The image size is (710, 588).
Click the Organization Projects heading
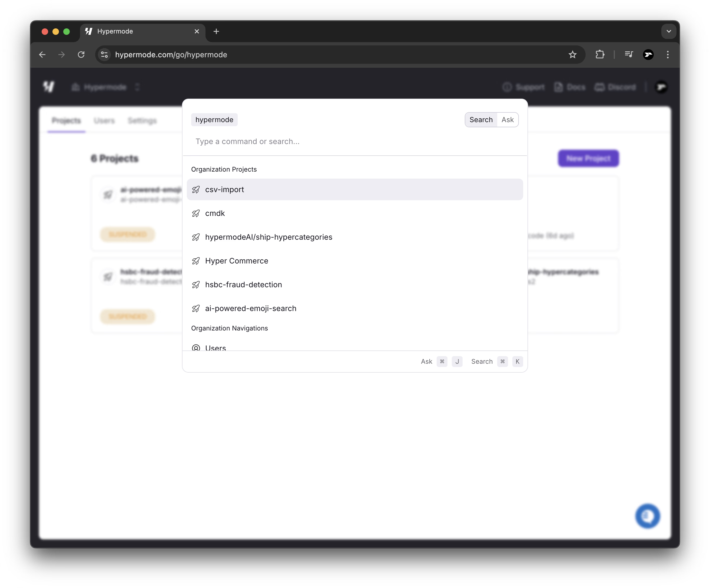click(x=224, y=169)
